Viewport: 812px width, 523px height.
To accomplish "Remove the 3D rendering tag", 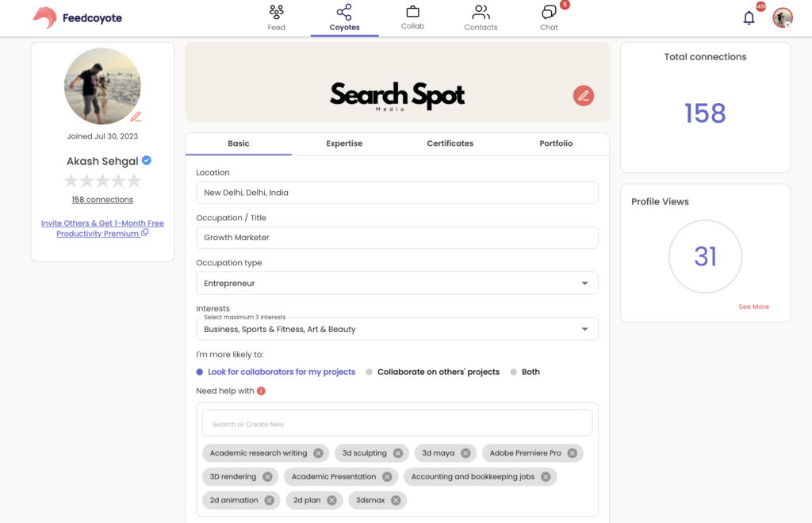I will click(x=267, y=477).
